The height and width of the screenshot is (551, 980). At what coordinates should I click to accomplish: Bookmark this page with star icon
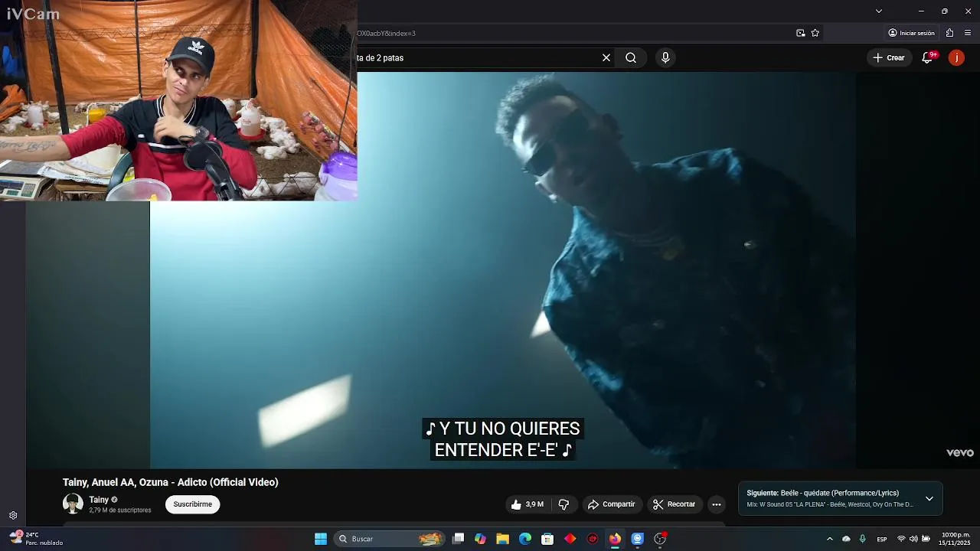pos(815,33)
